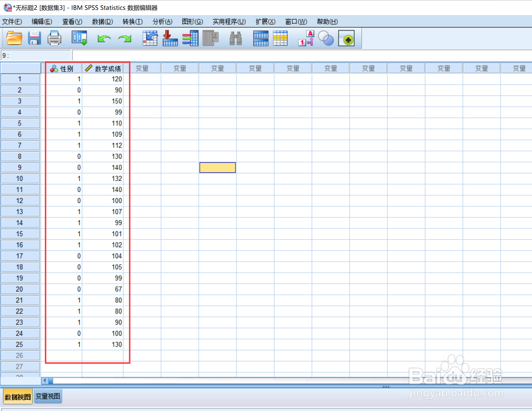Open the 扩展(X) menu
The image size is (532, 411).
(266, 22)
